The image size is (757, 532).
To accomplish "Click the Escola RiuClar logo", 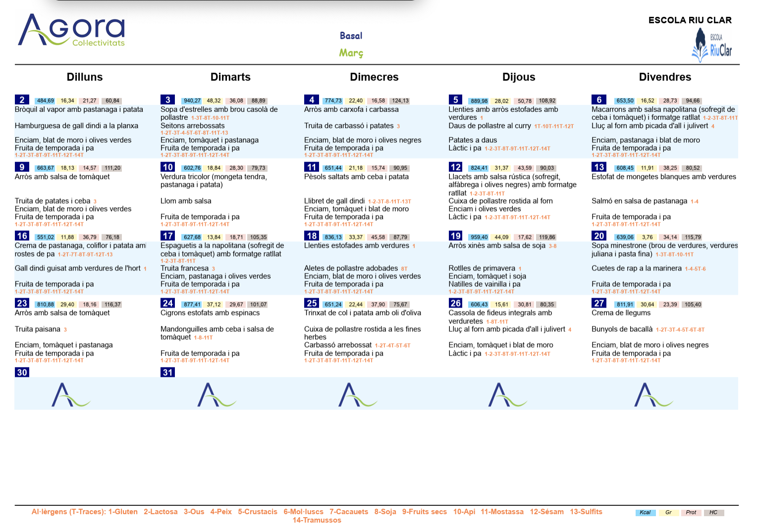I will click(711, 45).
